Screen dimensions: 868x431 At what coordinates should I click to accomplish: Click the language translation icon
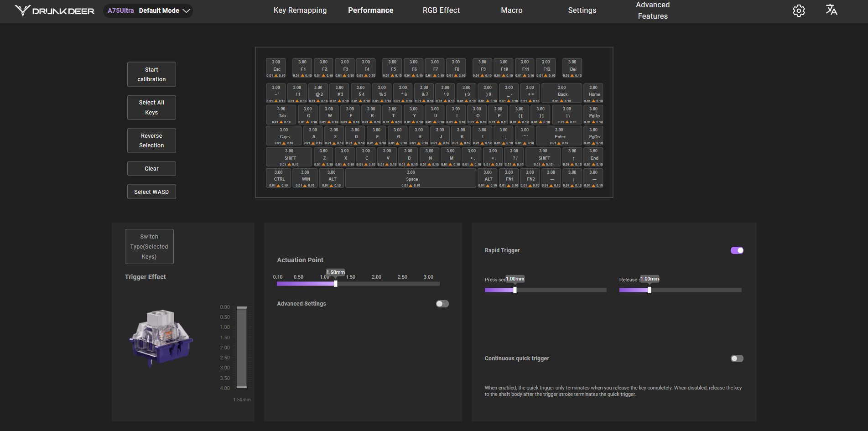click(831, 10)
